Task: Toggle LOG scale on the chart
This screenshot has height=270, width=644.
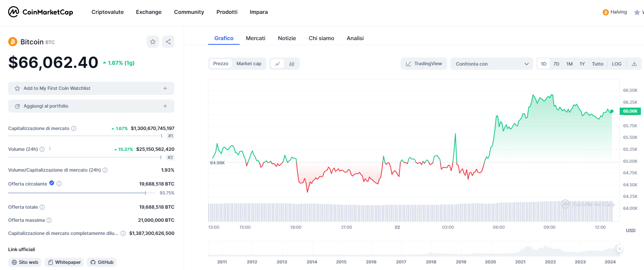Action: click(617, 64)
